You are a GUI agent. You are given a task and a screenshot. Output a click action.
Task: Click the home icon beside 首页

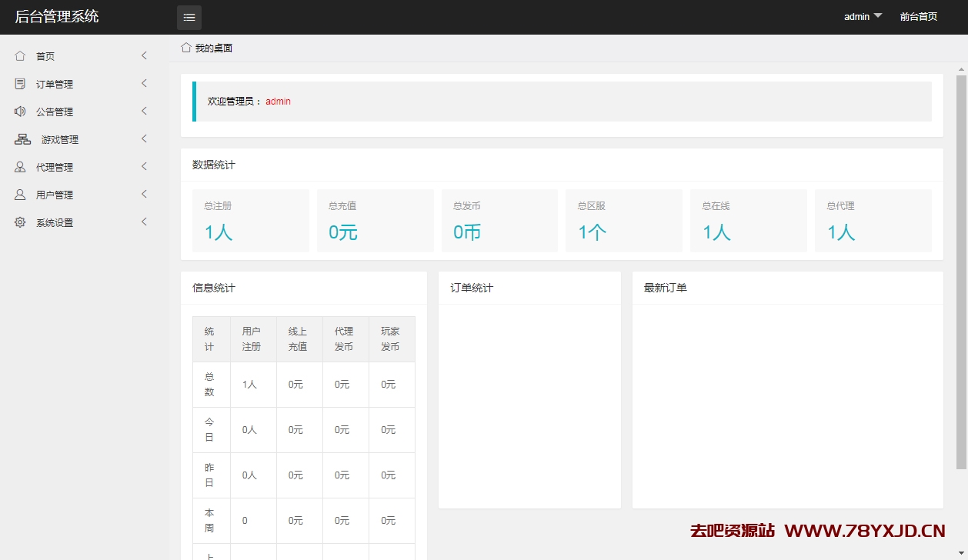(x=20, y=56)
